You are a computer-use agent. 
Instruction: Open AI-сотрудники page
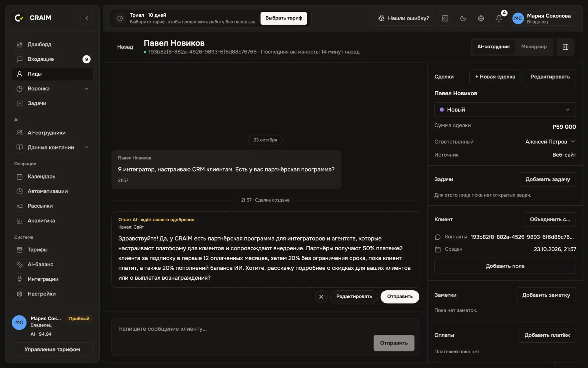coord(52,133)
